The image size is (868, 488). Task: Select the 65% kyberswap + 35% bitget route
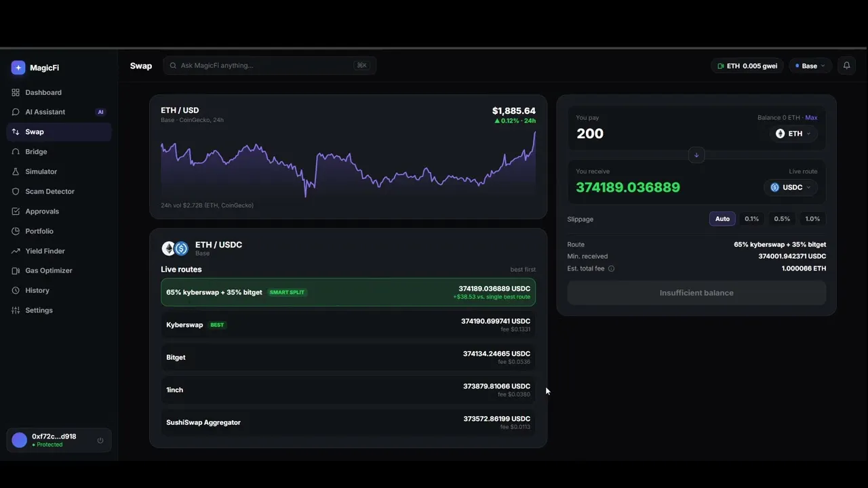[348, 292]
